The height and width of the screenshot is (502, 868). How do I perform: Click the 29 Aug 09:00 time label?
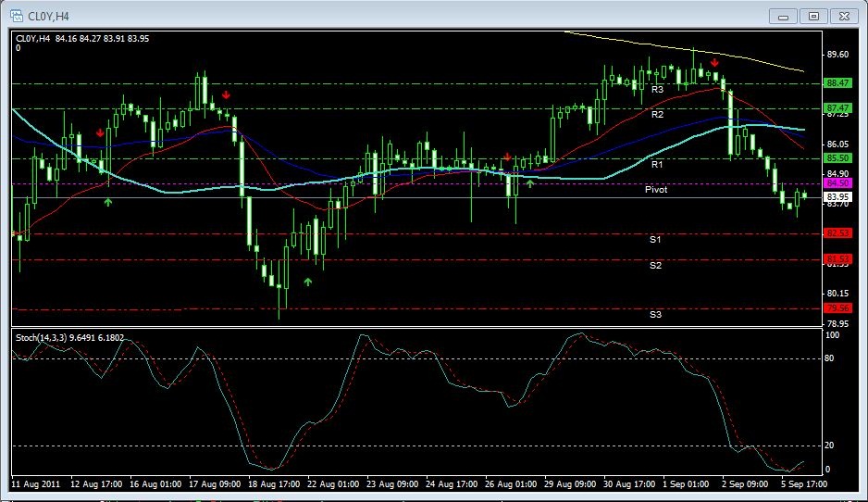point(570,483)
